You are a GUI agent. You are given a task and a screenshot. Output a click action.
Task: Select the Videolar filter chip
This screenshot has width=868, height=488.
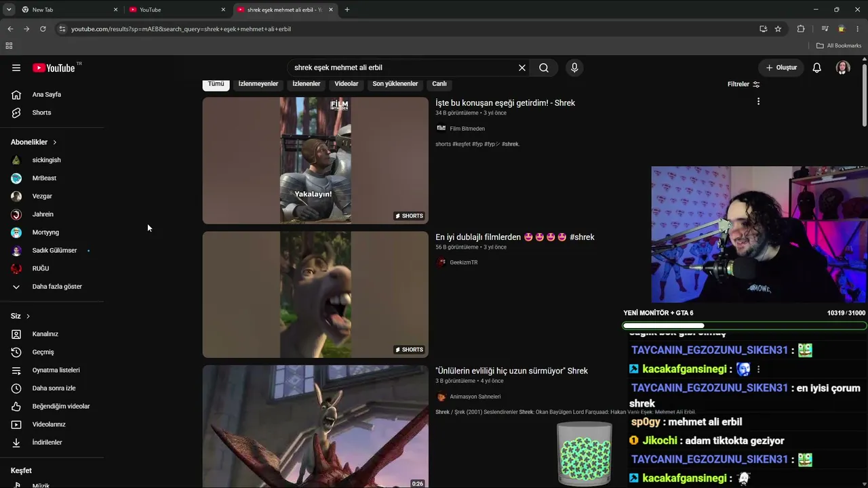(347, 84)
